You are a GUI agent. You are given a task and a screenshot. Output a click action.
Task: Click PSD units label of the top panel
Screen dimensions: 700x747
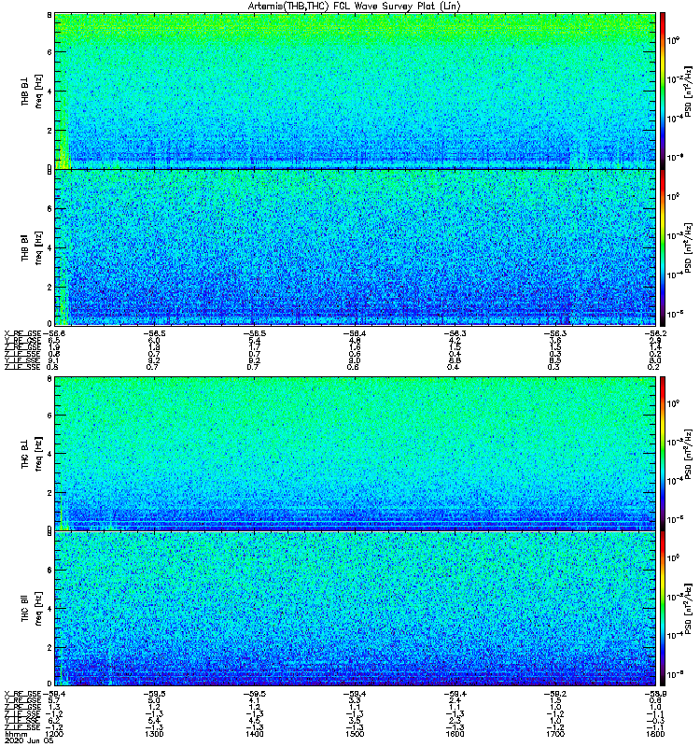pos(688,92)
